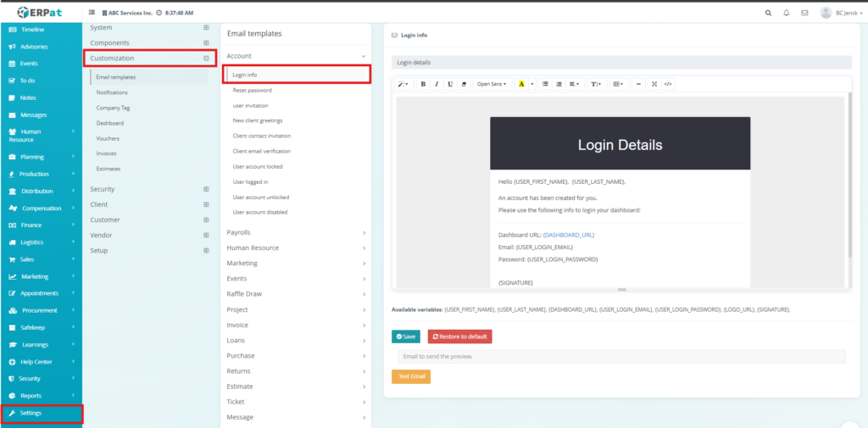This screenshot has height=428, width=868.
Task: Collapse the Customization settings section
Action: pos(206,58)
